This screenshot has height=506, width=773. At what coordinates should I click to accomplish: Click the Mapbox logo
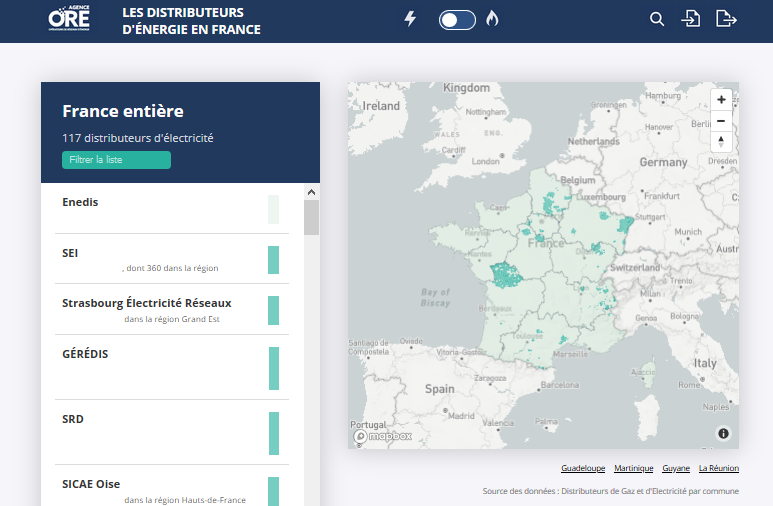(x=383, y=436)
